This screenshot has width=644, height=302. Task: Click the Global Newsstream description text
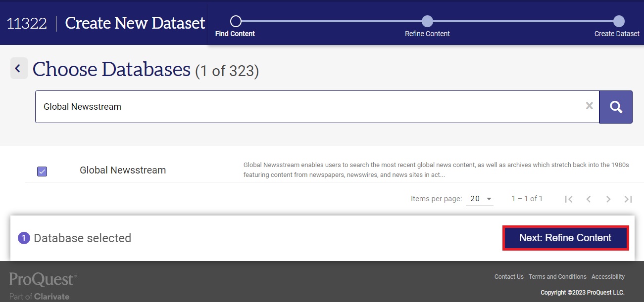coord(436,170)
